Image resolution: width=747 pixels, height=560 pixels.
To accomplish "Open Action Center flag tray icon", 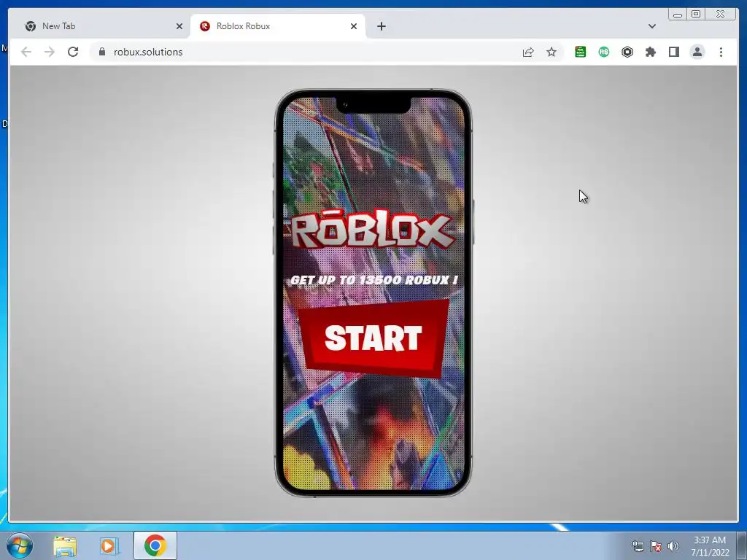I will 656,546.
